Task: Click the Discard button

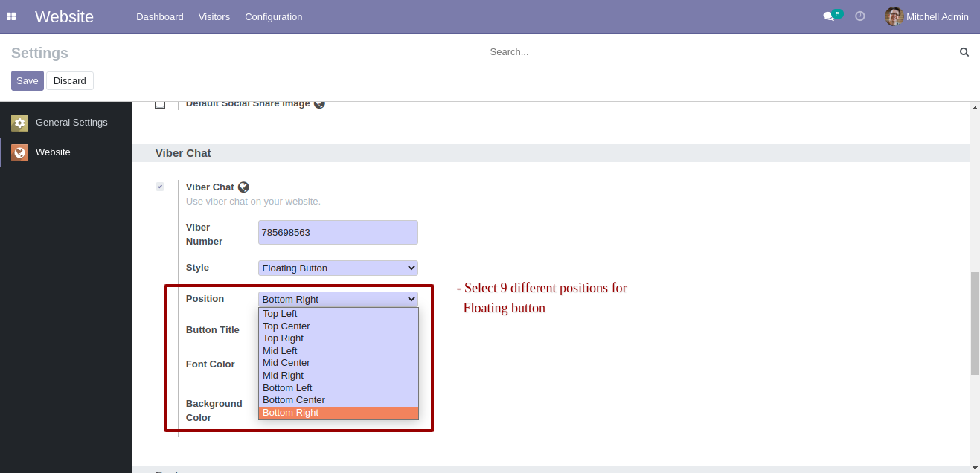Action: click(x=70, y=80)
